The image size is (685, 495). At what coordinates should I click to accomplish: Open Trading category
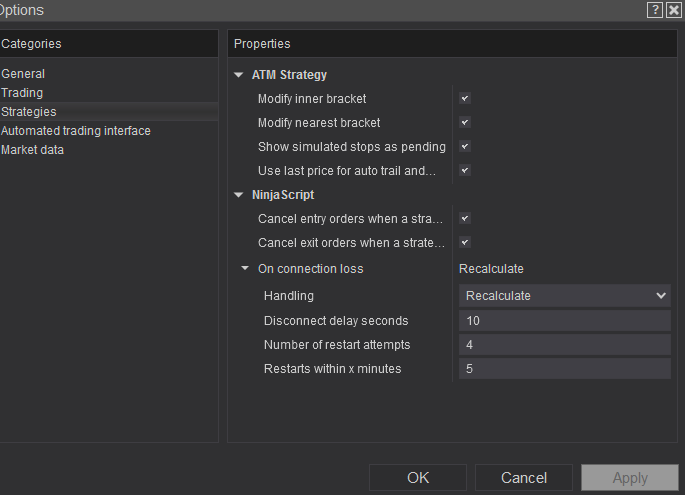pos(22,93)
